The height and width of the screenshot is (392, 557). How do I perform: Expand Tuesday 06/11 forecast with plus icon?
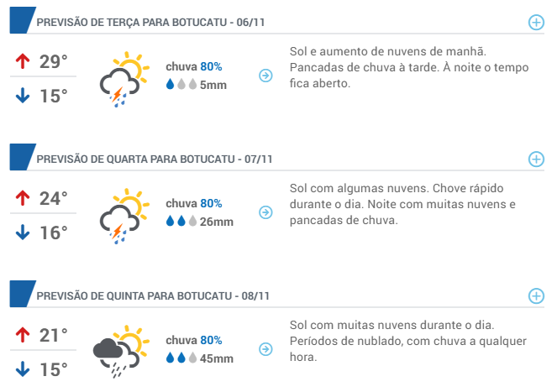tap(536, 23)
